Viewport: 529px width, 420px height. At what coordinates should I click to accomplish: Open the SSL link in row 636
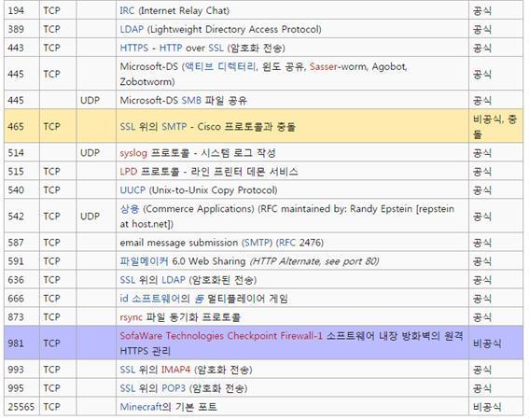[128, 280]
